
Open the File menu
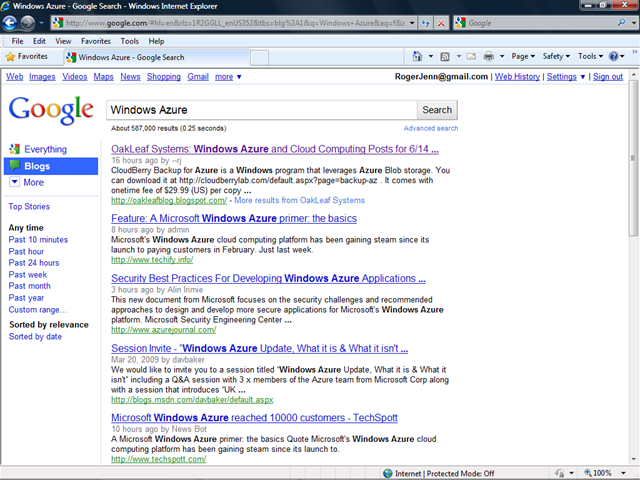17,41
